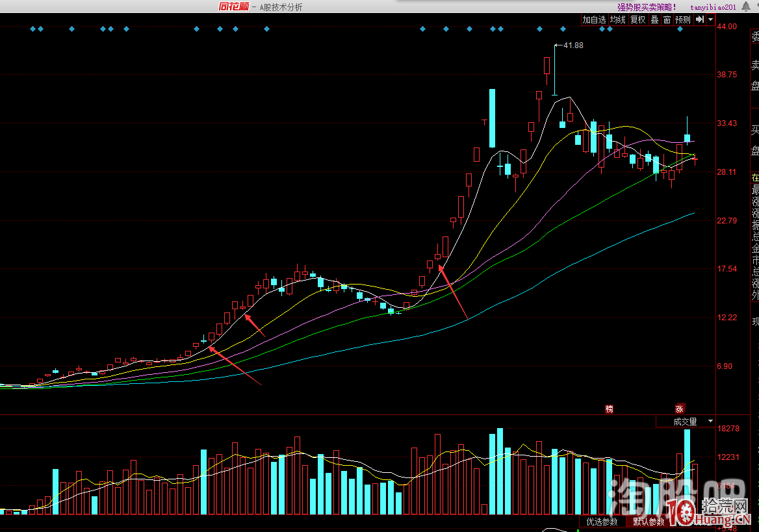Click the 委 label in right panel

click(755, 37)
